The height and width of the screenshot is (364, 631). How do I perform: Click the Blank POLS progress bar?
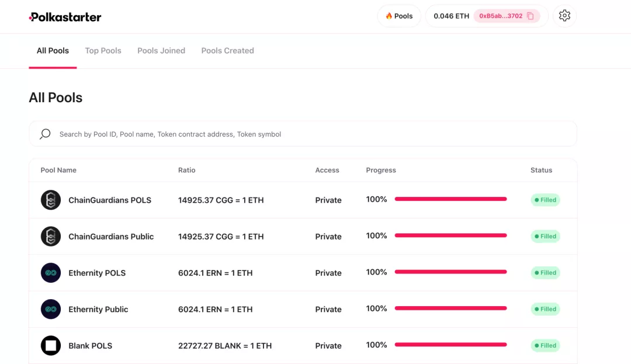(450, 345)
